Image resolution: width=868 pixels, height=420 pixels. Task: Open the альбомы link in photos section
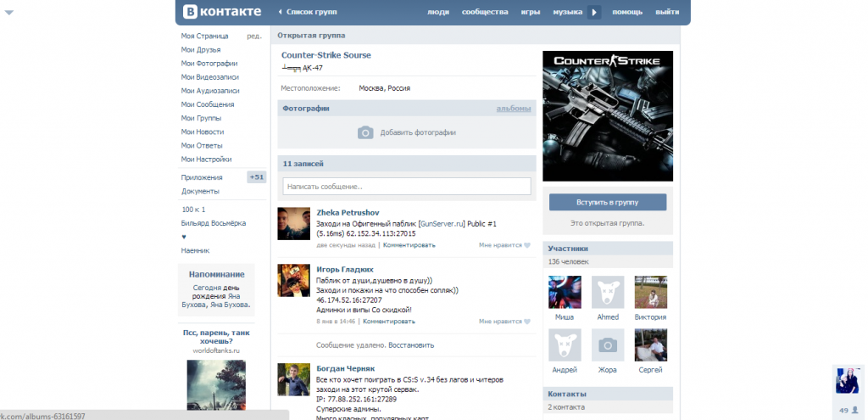point(514,109)
